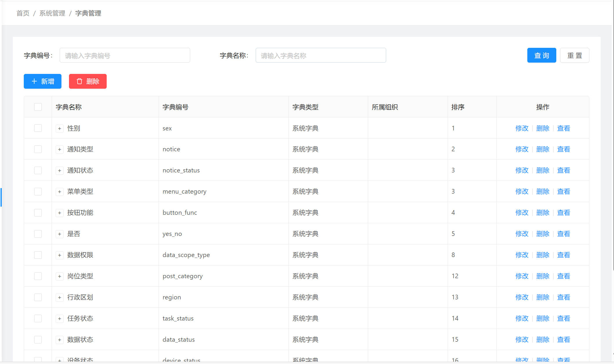Viewport: 614px width, 364px height.
Task: Navigate to 首页 in the breadcrumb
Action: click(23, 13)
